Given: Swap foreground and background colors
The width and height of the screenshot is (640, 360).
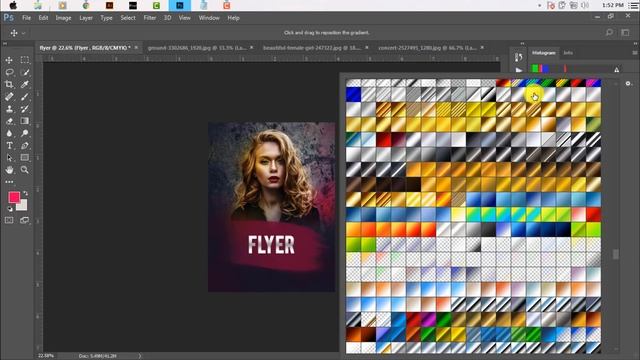Looking at the screenshot, I should 25,193.
